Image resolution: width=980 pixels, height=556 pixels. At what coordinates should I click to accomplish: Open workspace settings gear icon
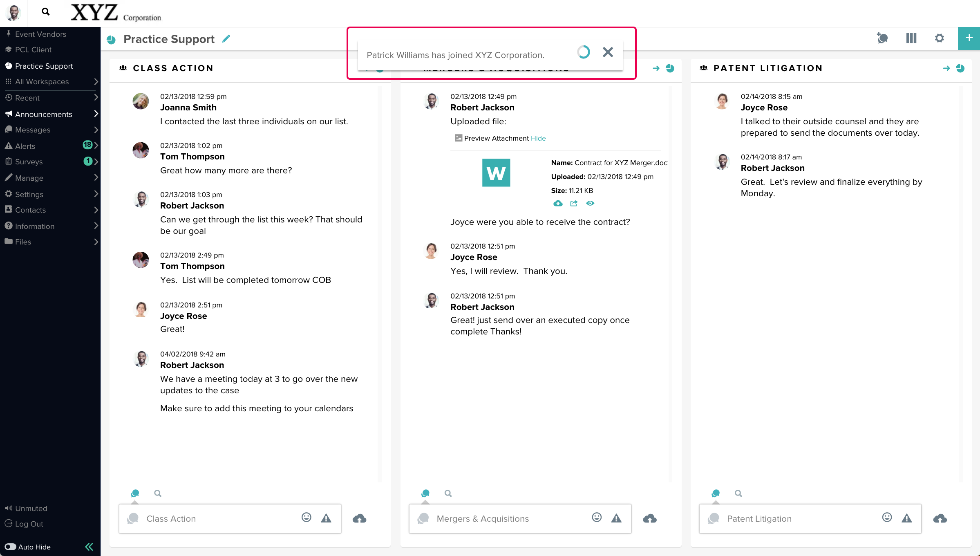point(939,38)
